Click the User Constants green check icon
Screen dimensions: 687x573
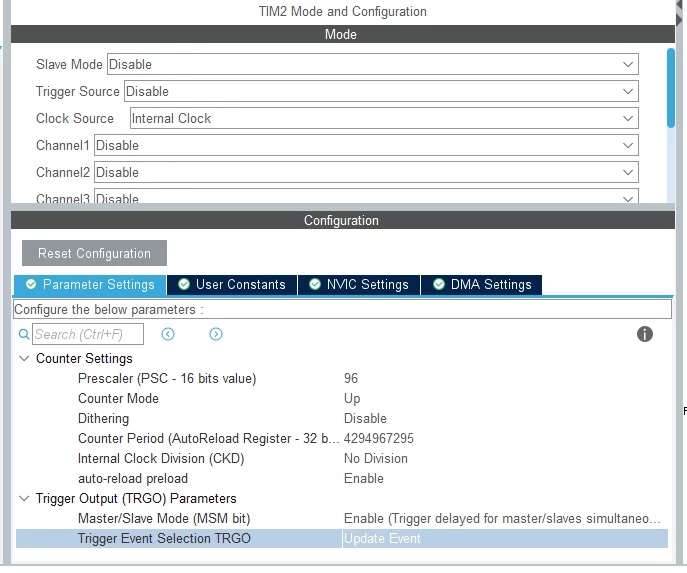[184, 284]
